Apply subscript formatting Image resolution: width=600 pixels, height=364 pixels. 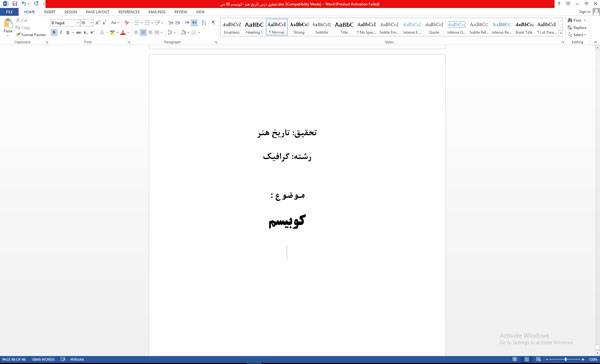[85, 33]
